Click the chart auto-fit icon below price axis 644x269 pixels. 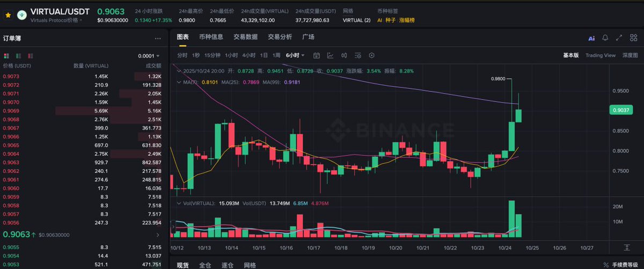tap(627, 248)
